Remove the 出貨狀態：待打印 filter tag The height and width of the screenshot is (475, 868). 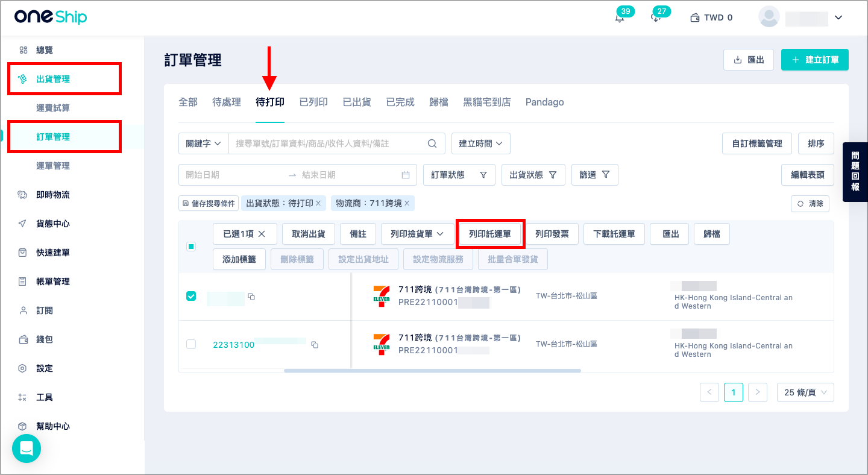tap(318, 203)
